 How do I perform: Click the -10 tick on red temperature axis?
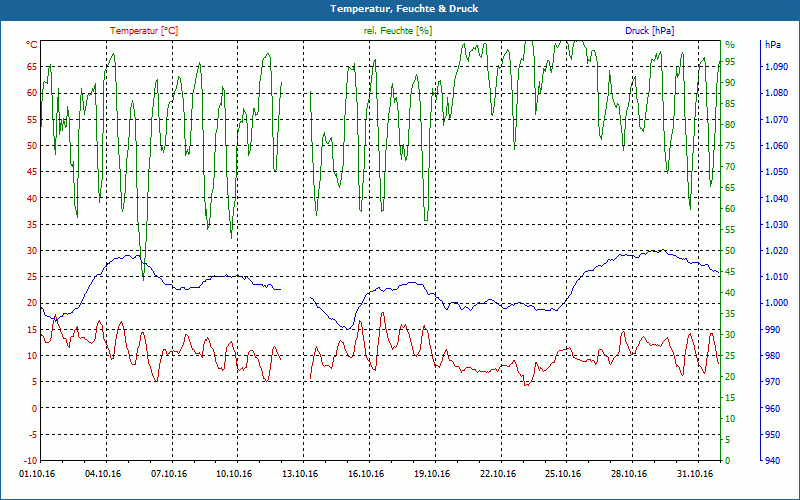tap(31, 461)
